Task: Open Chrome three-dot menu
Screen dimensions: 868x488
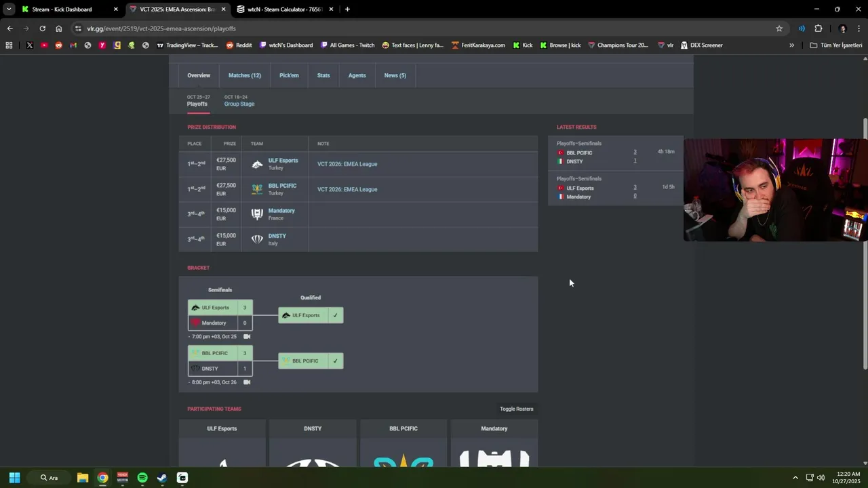Action: click(859, 28)
